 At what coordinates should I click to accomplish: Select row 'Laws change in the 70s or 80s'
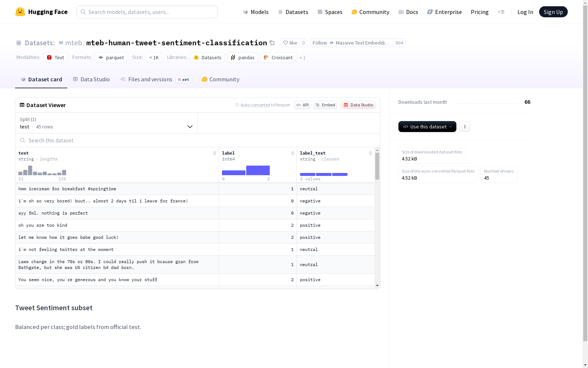point(195,265)
